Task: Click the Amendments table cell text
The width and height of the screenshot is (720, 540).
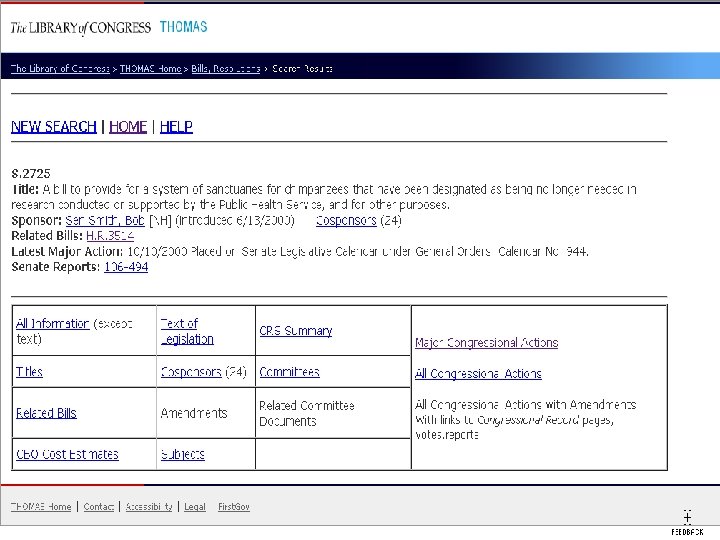Action: click(x=194, y=413)
